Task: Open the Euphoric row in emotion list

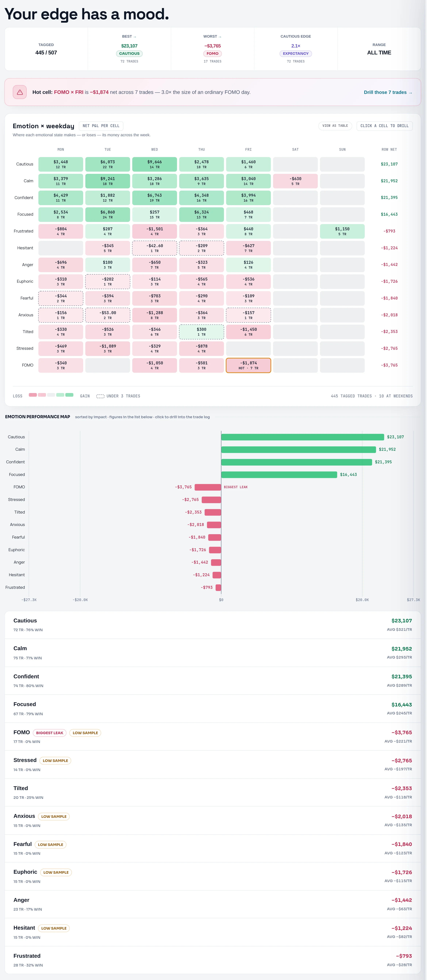Action: point(213,876)
